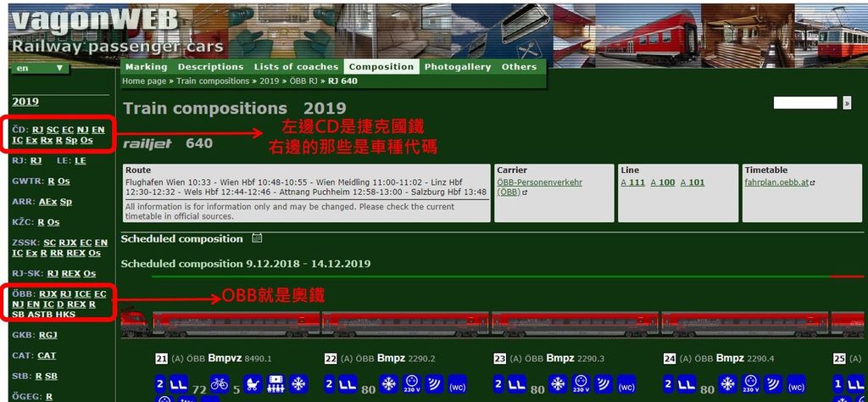This screenshot has height=402, width=868.
Task: Click the baby stroller icon of car 21
Action: pyautogui.click(x=253, y=383)
